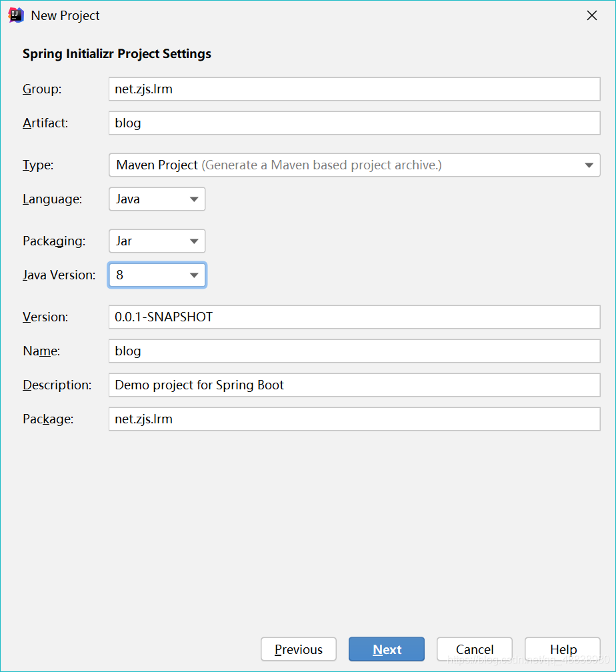Viewport: 616px width, 672px height.
Task: Go back with the Previous button
Action: (x=299, y=649)
